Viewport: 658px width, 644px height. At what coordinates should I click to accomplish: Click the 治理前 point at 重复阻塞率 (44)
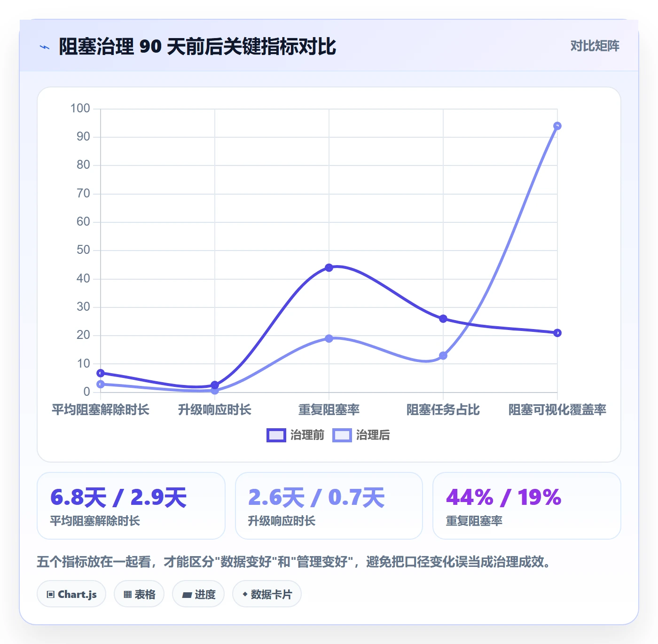pos(329,267)
